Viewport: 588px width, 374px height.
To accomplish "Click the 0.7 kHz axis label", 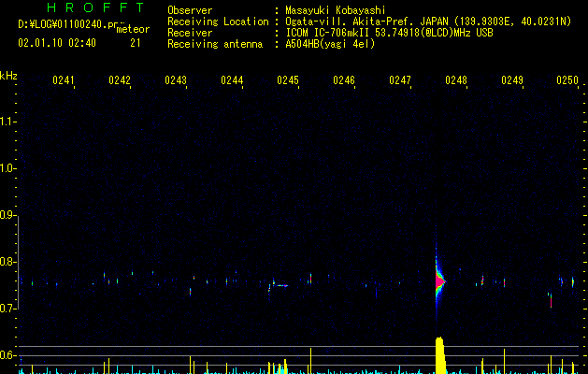I will pyautogui.click(x=7, y=309).
